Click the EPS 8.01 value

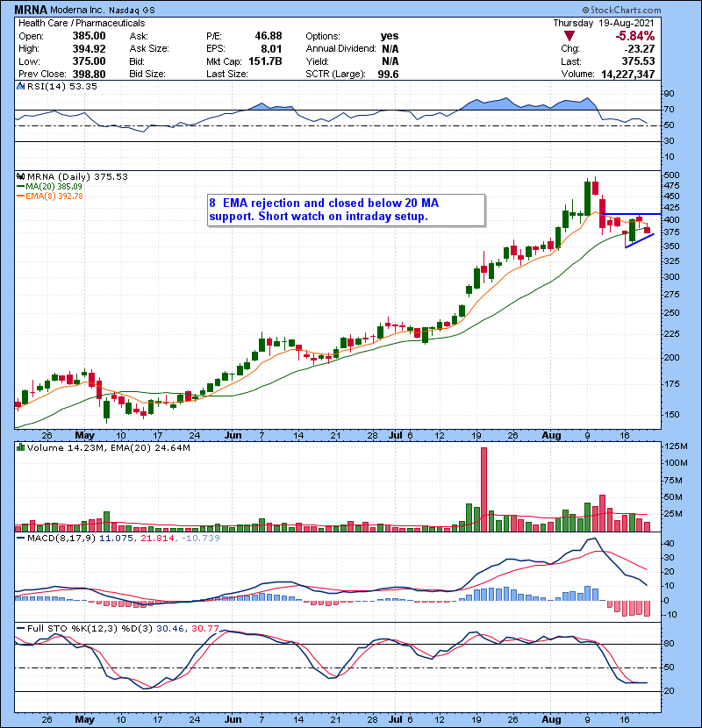pos(271,49)
